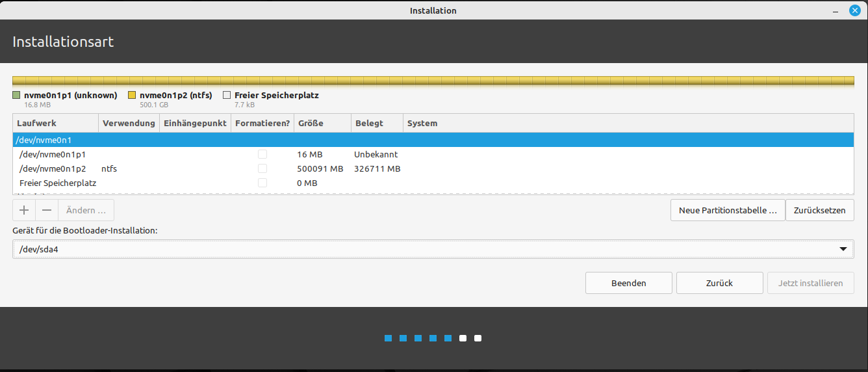Image resolution: width=868 pixels, height=372 pixels.
Task: Click the yellow nvme0n1p2 ntfs legend square
Action: coord(132,95)
